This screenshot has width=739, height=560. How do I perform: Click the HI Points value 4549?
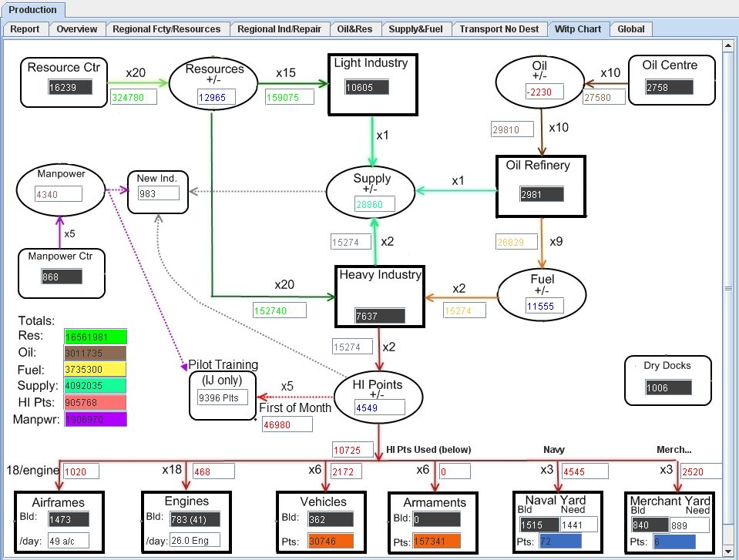[x=379, y=408]
